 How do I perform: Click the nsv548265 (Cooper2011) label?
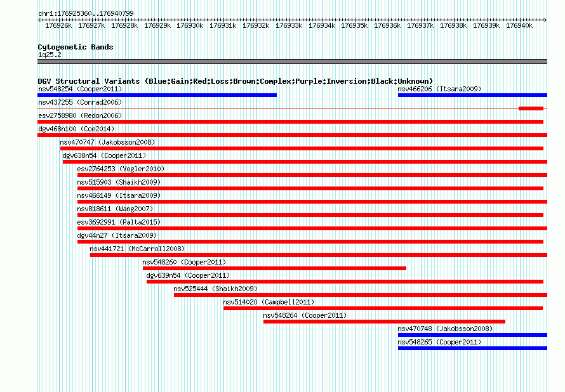[439, 342]
